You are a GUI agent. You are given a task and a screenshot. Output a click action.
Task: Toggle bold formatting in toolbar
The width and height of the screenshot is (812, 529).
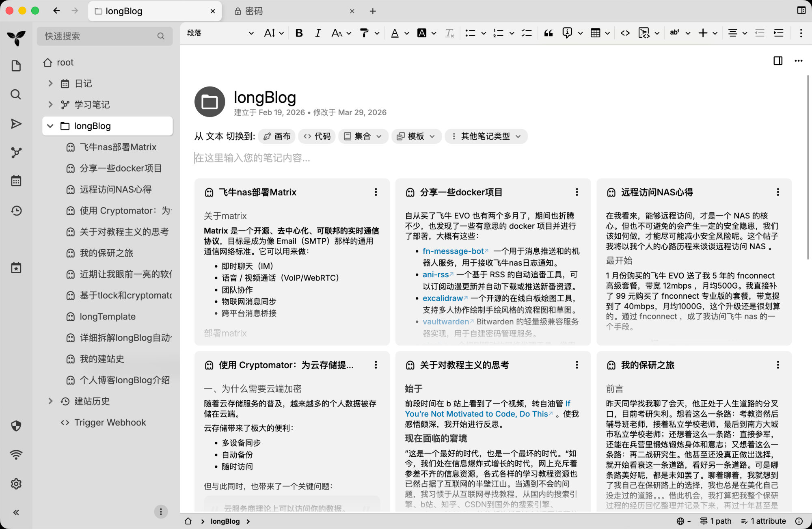[x=299, y=33]
